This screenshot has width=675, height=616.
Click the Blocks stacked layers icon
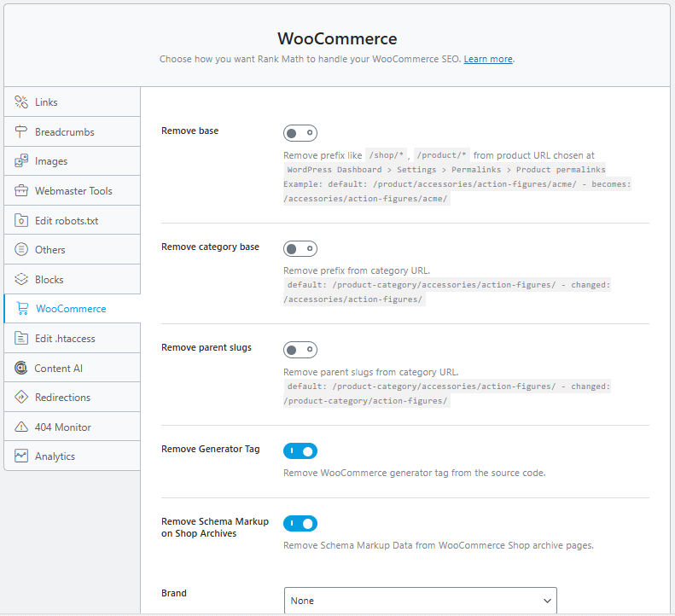point(21,280)
